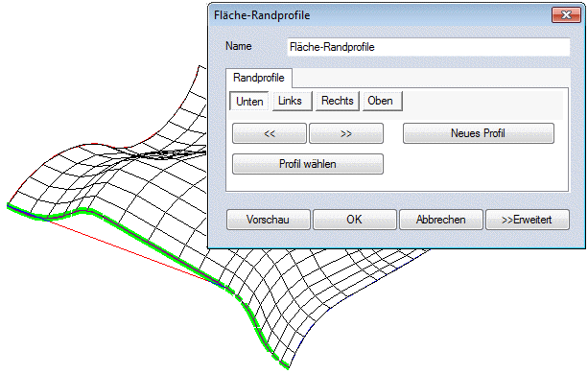Viewport: 588px width, 374px height.
Task: Click the Profil wählen button
Action: (x=308, y=164)
